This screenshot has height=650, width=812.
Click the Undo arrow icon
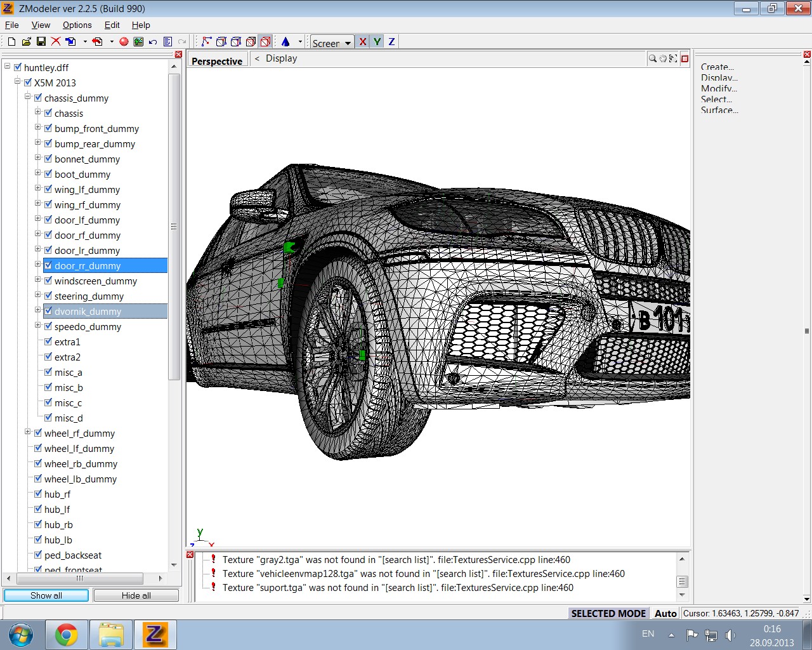tap(153, 42)
